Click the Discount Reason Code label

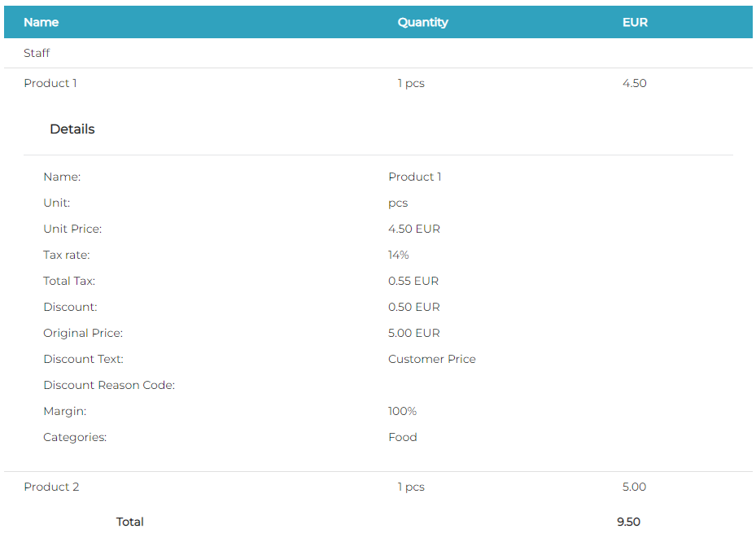click(x=109, y=385)
